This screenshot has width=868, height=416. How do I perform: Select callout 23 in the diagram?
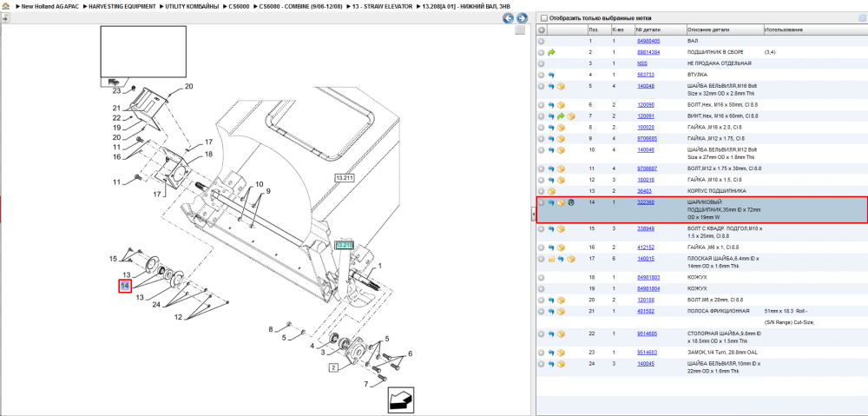pyautogui.click(x=116, y=90)
